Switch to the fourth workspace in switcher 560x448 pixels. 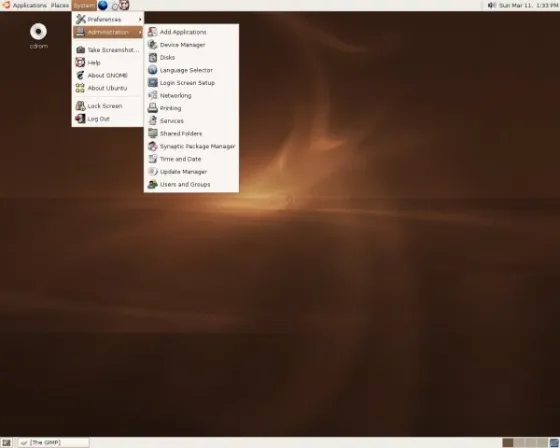(542, 443)
